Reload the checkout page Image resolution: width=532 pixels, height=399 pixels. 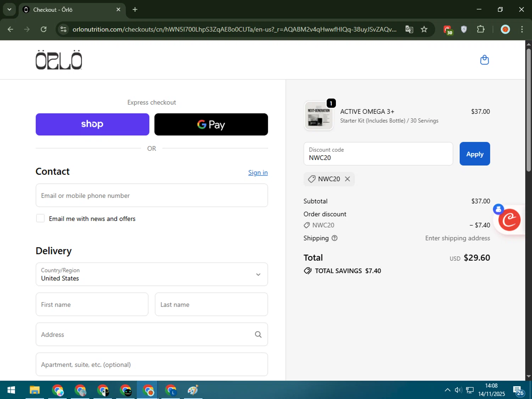click(x=44, y=29)
